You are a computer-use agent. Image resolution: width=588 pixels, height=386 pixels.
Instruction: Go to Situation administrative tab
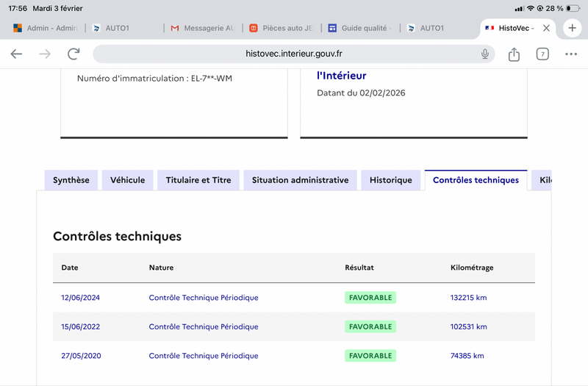(x=300, y=180)
